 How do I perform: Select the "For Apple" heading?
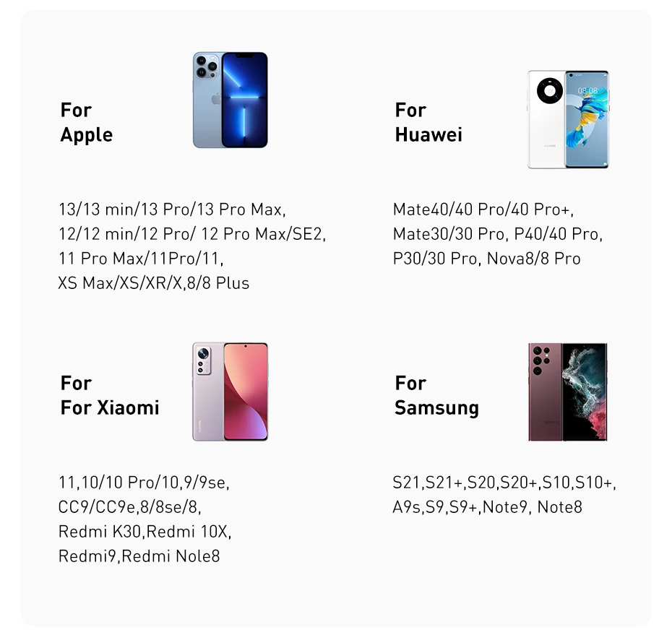pos(87,122)
